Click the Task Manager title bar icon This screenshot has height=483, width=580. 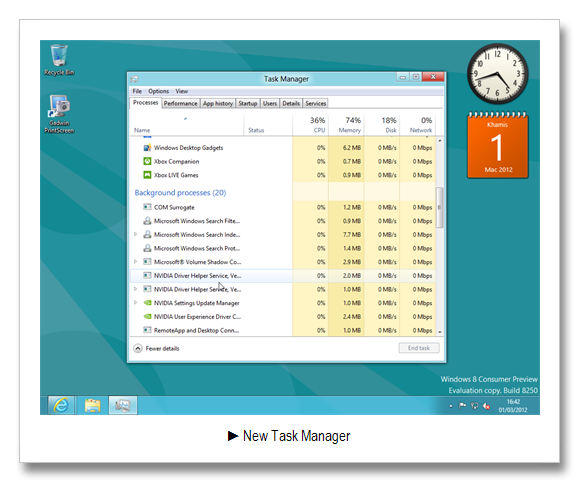point(134,79)
